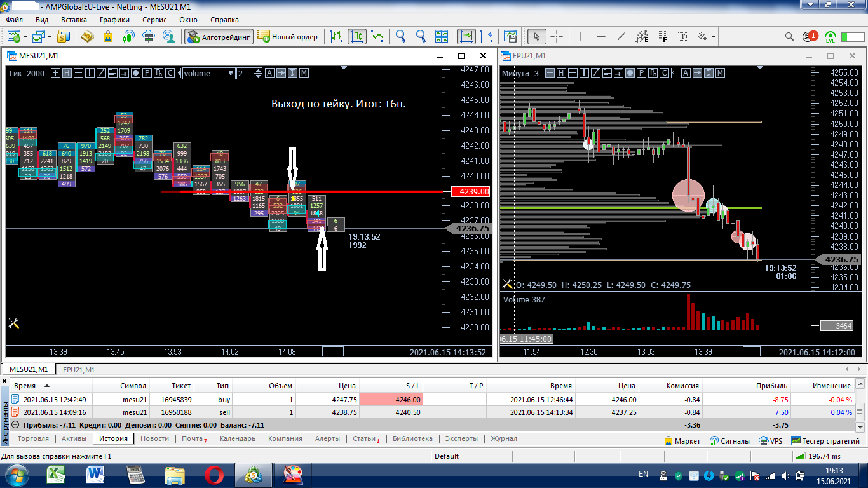Switch chart to bar chart mode

pos(336,36)
